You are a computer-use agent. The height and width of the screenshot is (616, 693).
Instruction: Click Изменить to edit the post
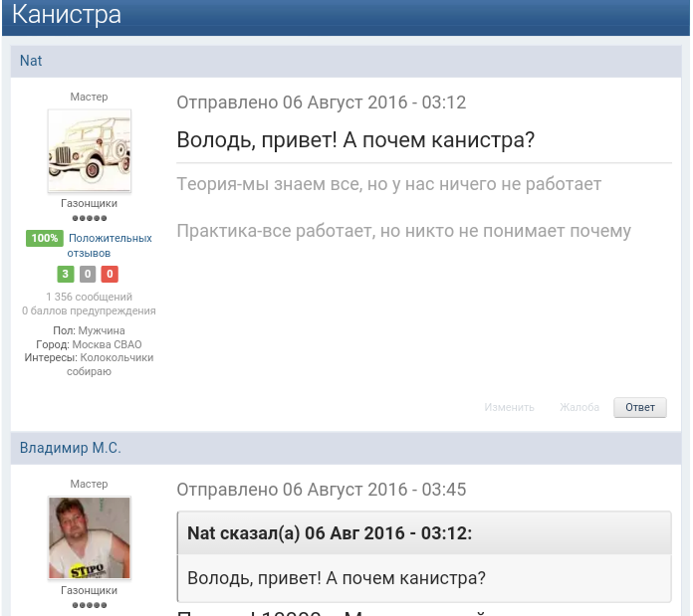[509, 407]
